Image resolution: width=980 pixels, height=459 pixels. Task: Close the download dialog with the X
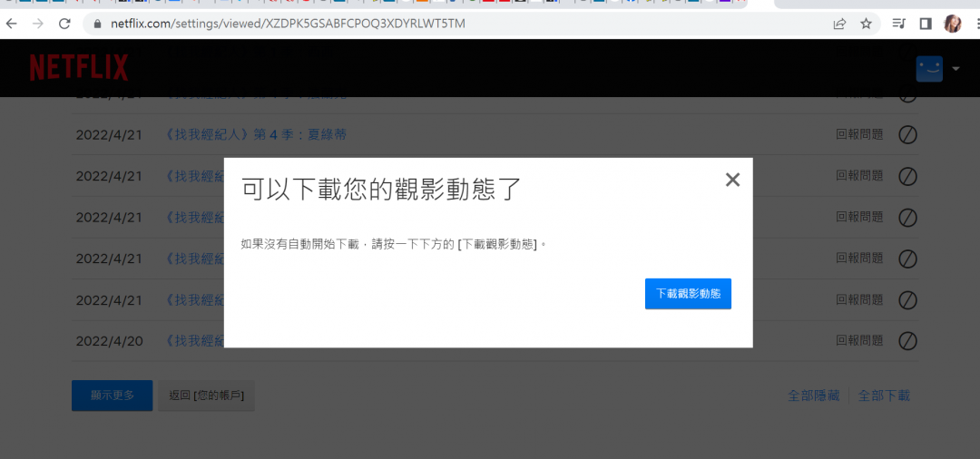click(732, 180)
